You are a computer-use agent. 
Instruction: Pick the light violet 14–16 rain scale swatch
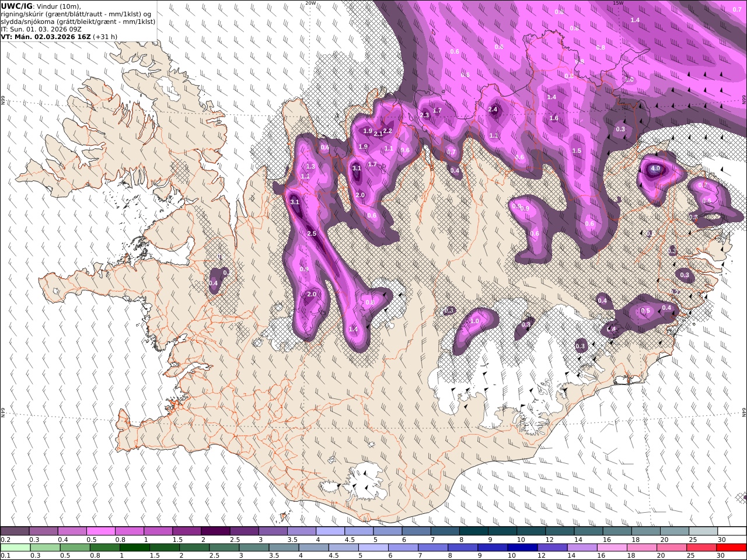tap(582, 548)
